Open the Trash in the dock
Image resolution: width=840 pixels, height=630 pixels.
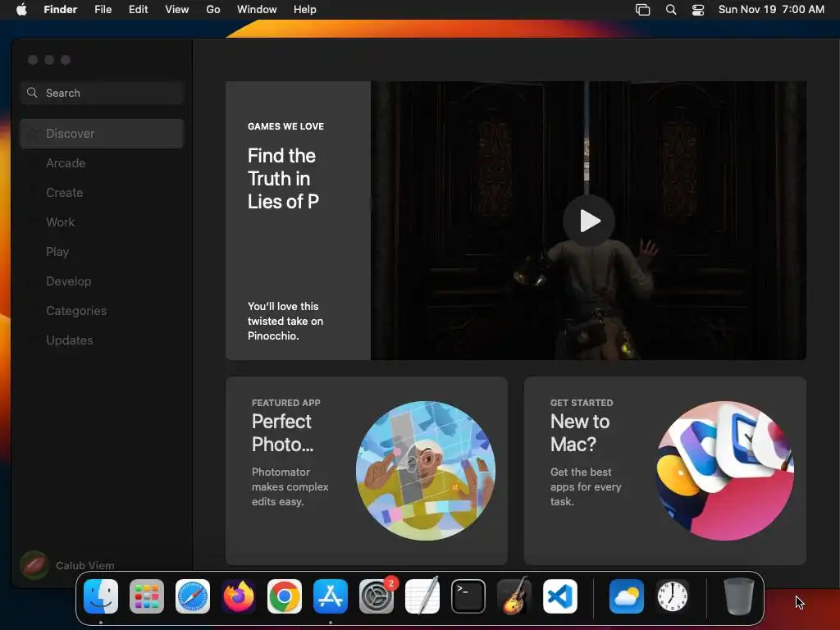point(739,596)
